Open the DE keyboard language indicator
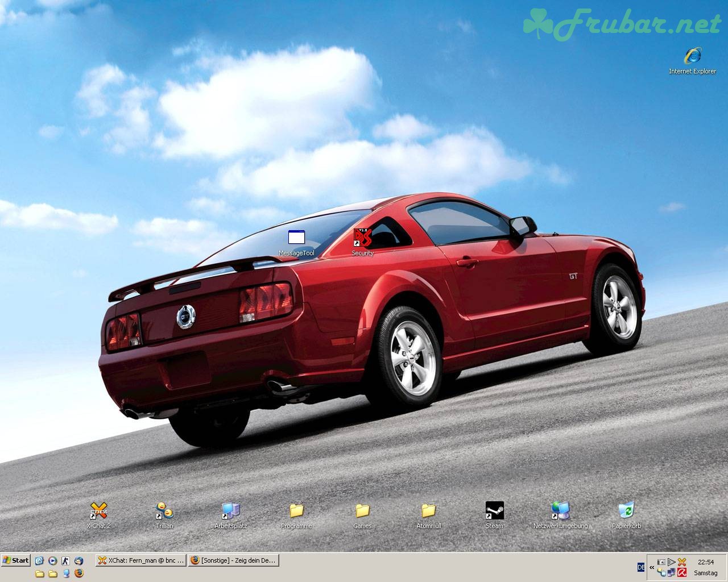 tap(641, 567)
